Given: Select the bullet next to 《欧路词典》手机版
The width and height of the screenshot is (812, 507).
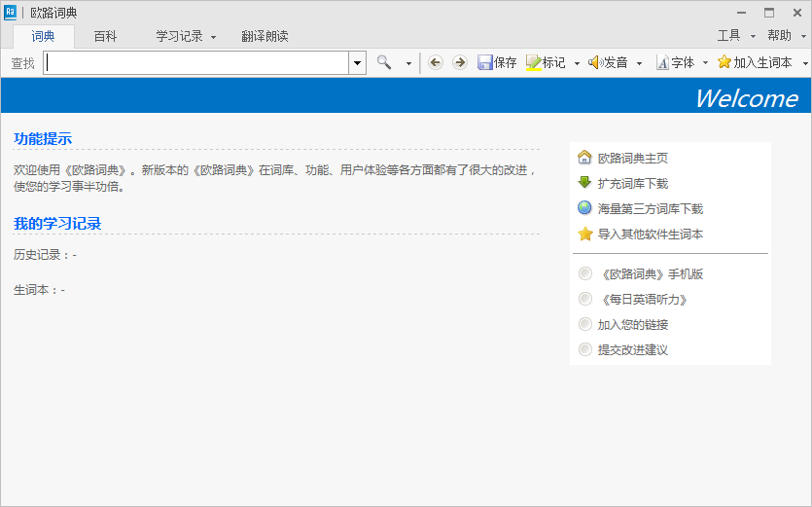Looking at the screenshot, I should click(585, 273).
